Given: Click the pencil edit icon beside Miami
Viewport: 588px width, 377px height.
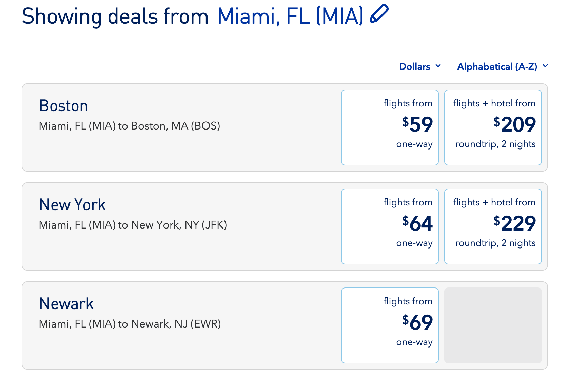Looking at the screenshot, I should pyautogui.click(x=379, y=14).
